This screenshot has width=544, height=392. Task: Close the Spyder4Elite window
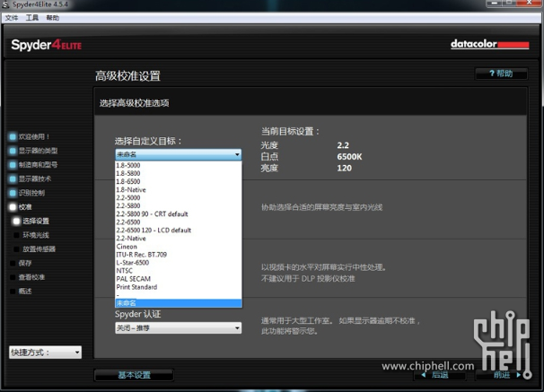click(x=530, y=3)
